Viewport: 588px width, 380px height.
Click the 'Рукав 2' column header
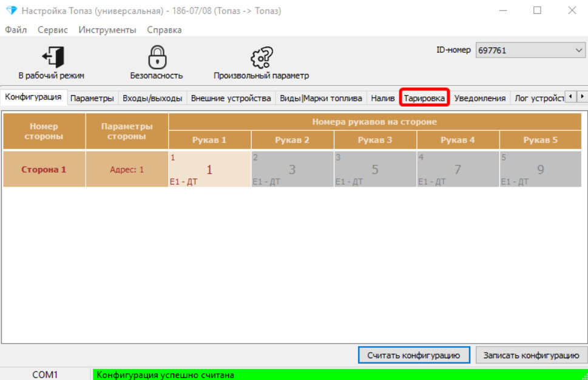(292, 140)
